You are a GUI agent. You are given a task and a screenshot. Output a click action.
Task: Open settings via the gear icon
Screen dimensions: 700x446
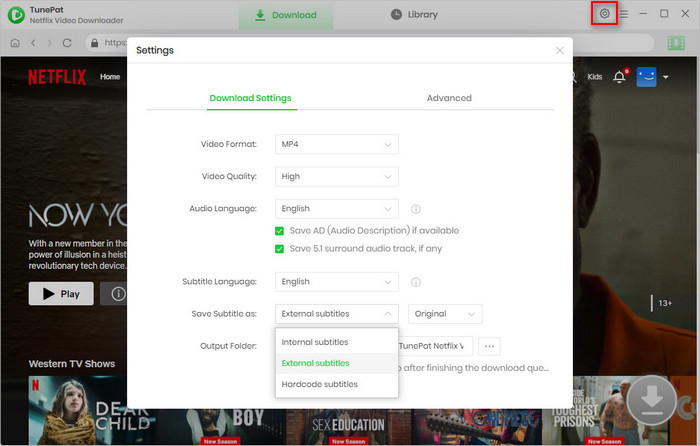point(605,14)
